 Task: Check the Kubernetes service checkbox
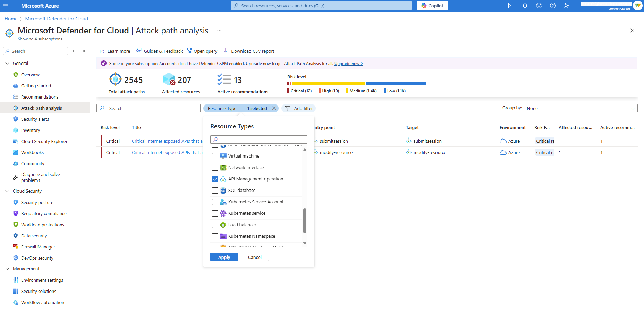215,213
